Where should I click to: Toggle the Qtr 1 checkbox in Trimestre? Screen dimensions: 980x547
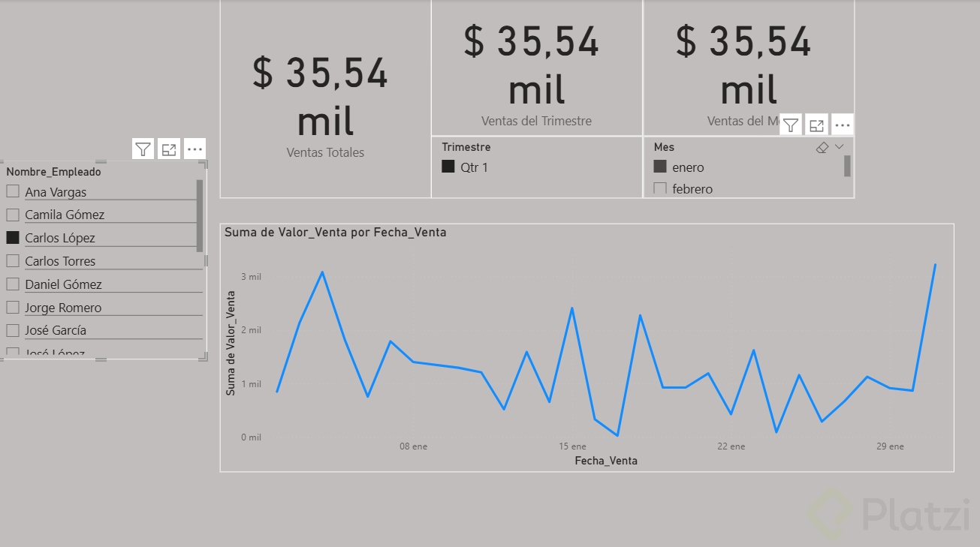pyautogui.click(x=448, y=167)
